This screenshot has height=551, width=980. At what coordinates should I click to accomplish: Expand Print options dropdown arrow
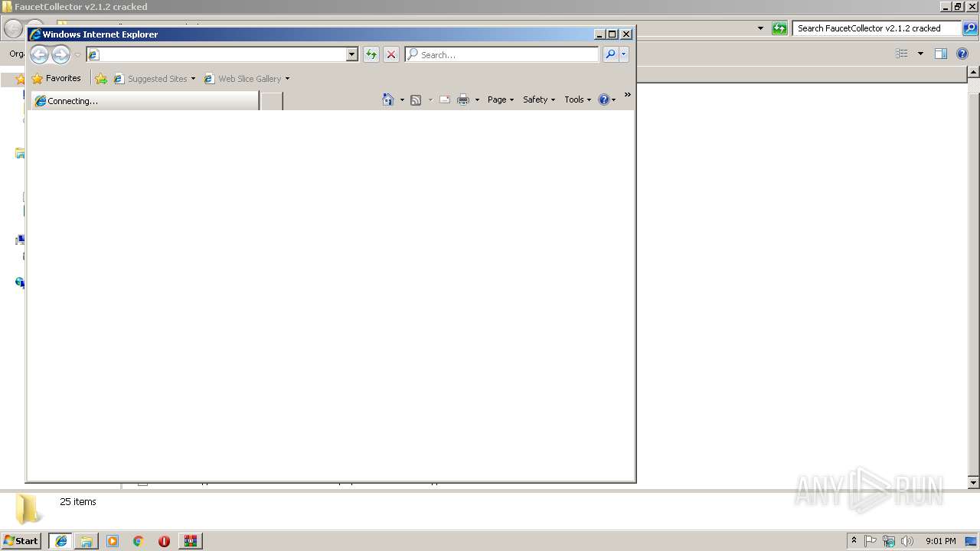pos(477,99)
